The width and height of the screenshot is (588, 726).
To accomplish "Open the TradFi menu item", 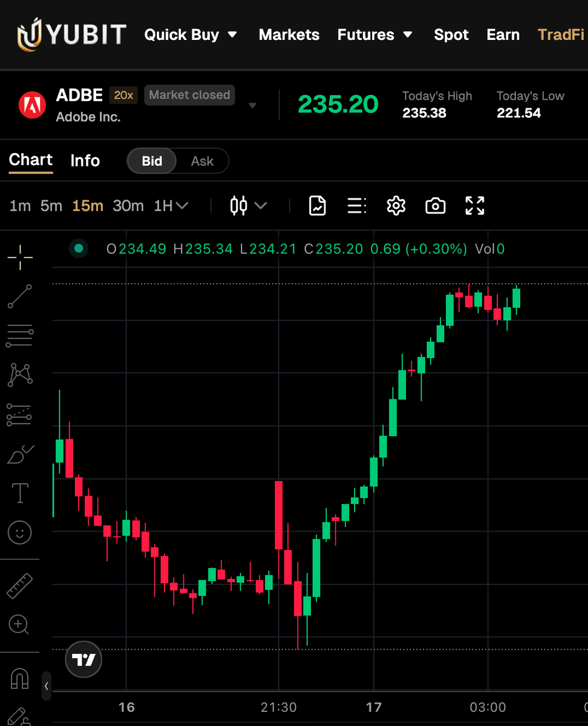I will pyautogui.click(x=561, y=34).
